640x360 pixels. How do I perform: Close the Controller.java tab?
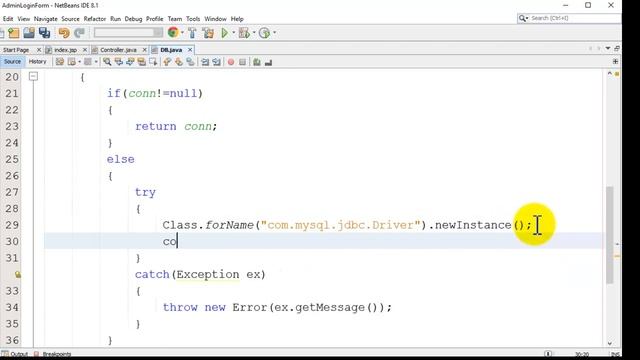[x=144, y=50]
